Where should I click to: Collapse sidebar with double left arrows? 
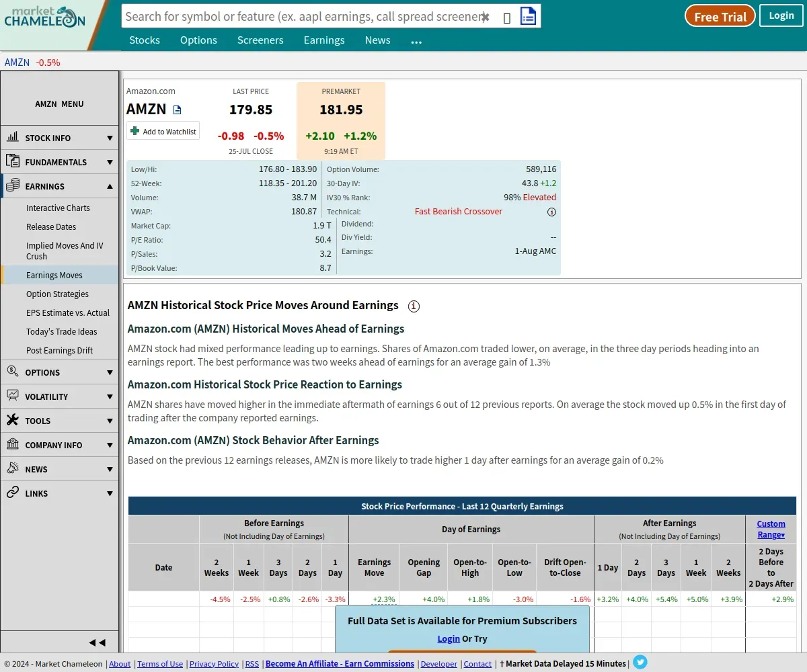point(98,642)
